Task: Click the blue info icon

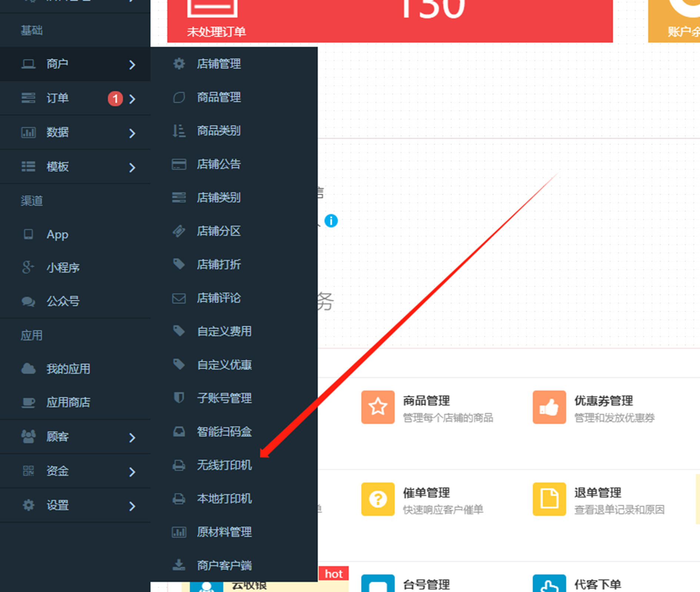Action: [x=331, y=221]
